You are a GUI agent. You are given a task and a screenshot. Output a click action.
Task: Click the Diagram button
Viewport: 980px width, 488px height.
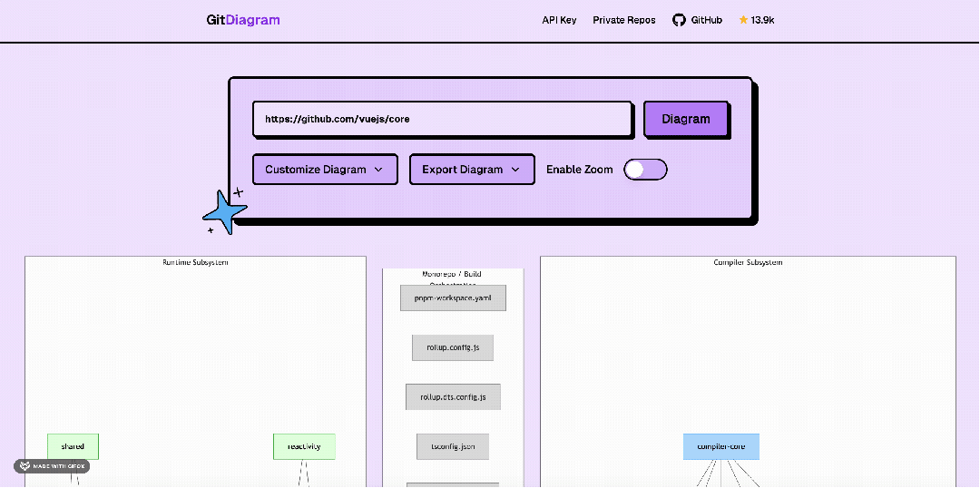tap(686, 119)
